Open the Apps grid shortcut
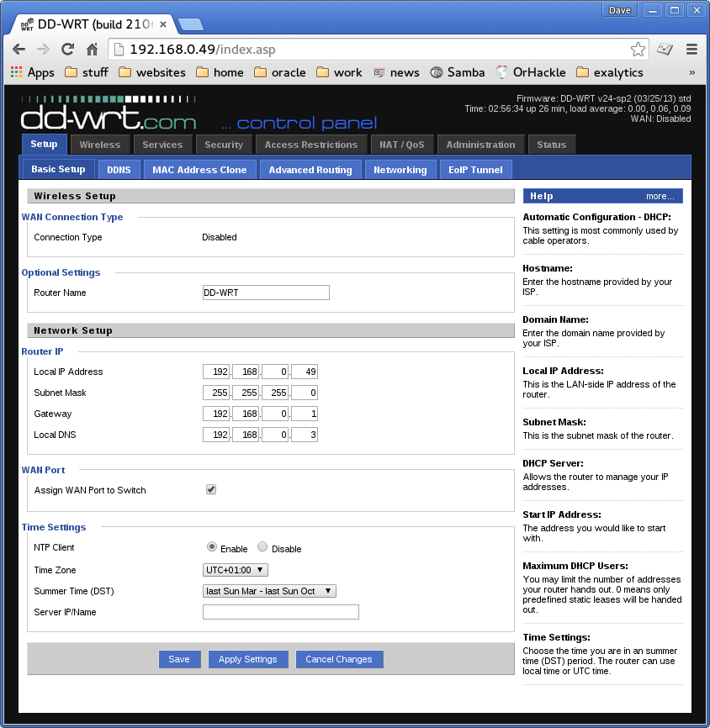Viewport: 710px width, 728px height. (x=33, y=72)
